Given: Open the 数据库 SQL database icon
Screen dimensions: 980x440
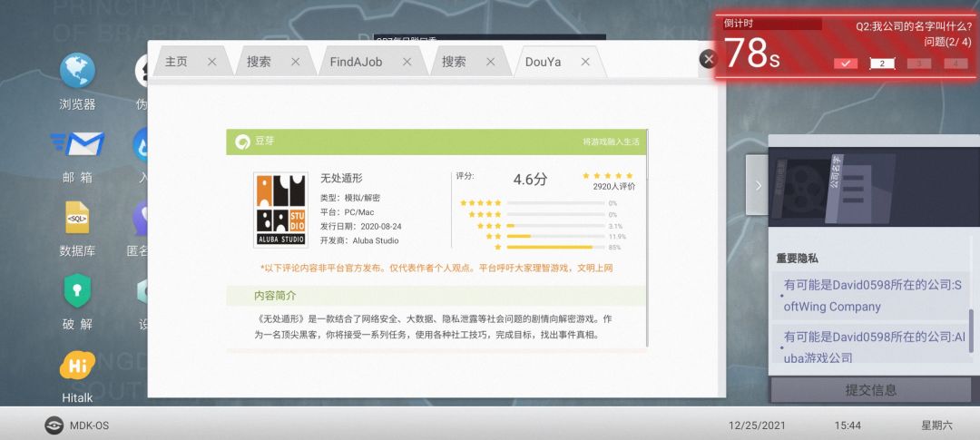Looking at the screenshot, I should 77,218.
